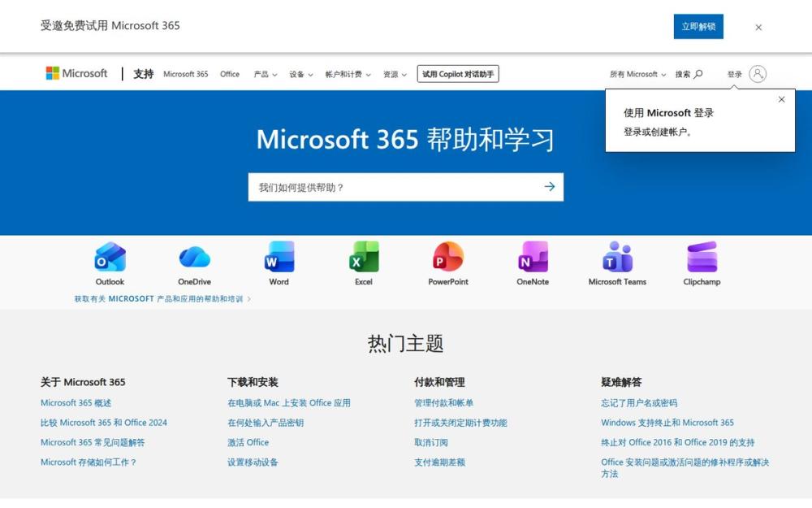Select the Excel app icon
The height and width of the screenshot is (508, 812).
coord(363,256)
